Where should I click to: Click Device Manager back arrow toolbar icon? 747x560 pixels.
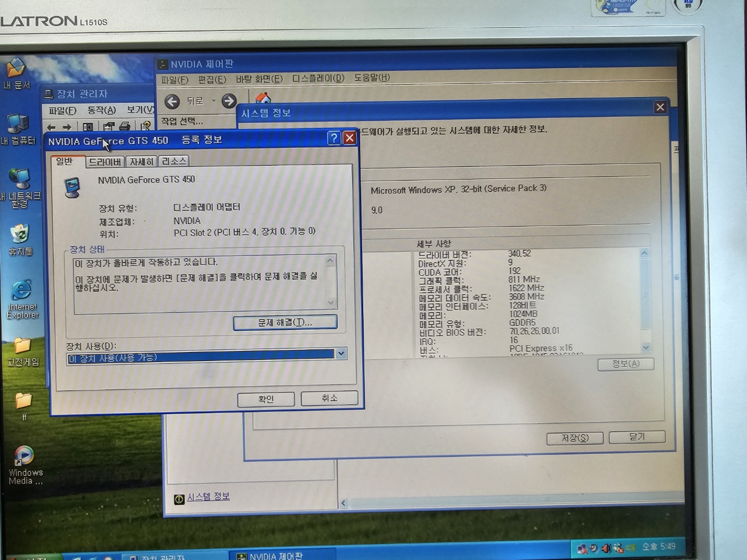point(51,127)
